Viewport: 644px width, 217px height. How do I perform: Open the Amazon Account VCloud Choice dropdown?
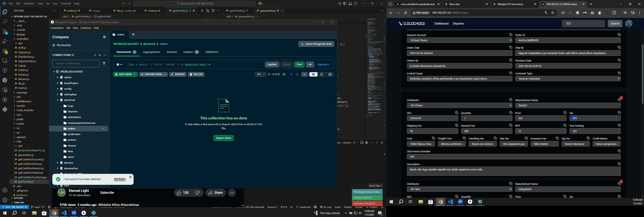(x=459, y=40)
